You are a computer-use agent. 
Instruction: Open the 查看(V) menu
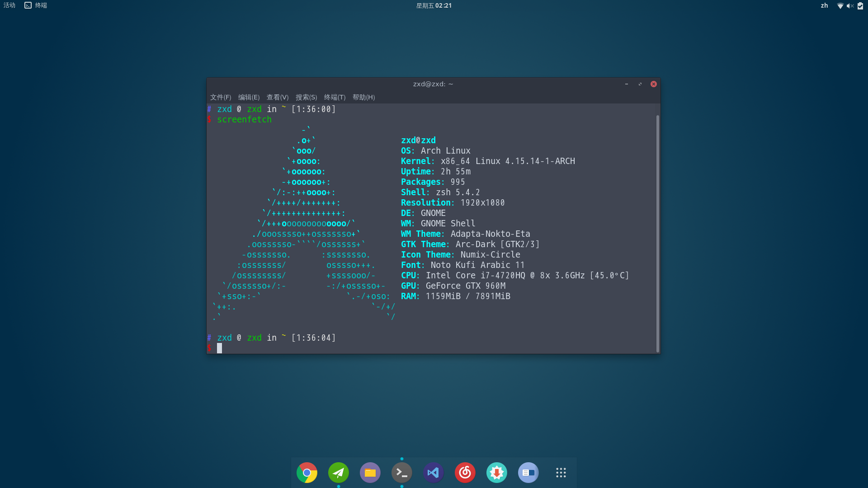278,97
